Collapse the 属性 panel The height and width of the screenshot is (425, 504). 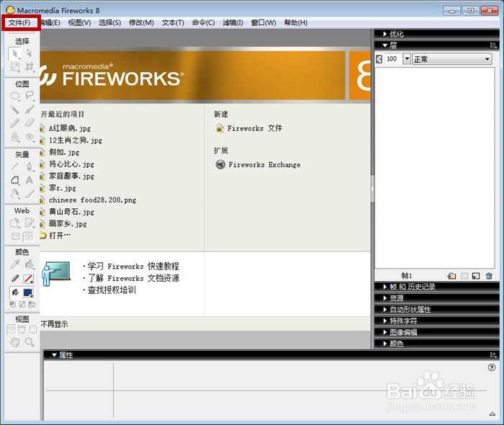(x=54, y=355)
